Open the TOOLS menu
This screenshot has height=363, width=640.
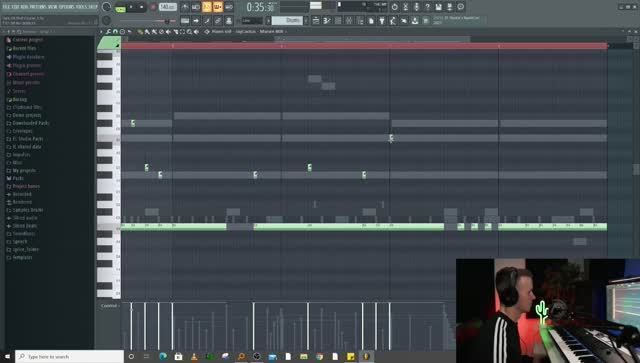(x=82, y=7)
